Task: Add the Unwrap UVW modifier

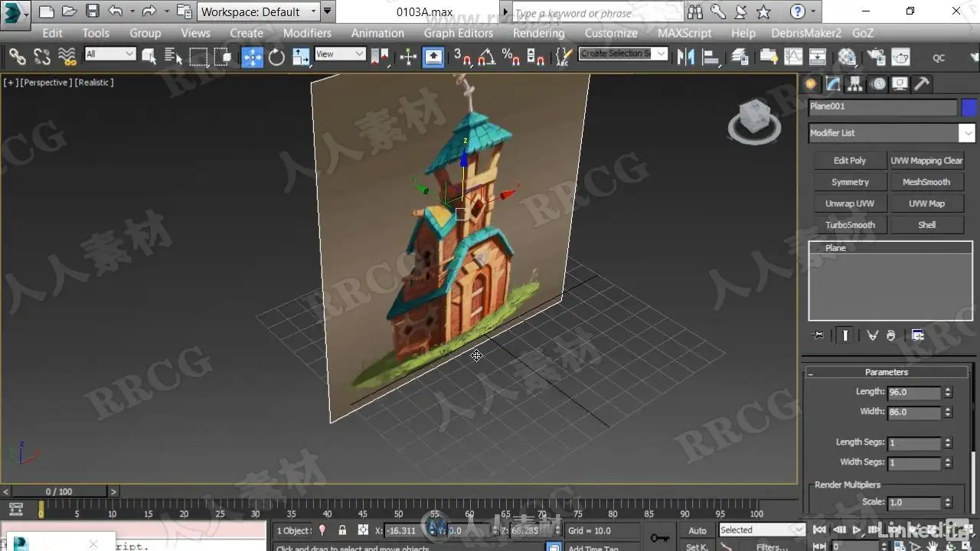Action: (850, 204)
